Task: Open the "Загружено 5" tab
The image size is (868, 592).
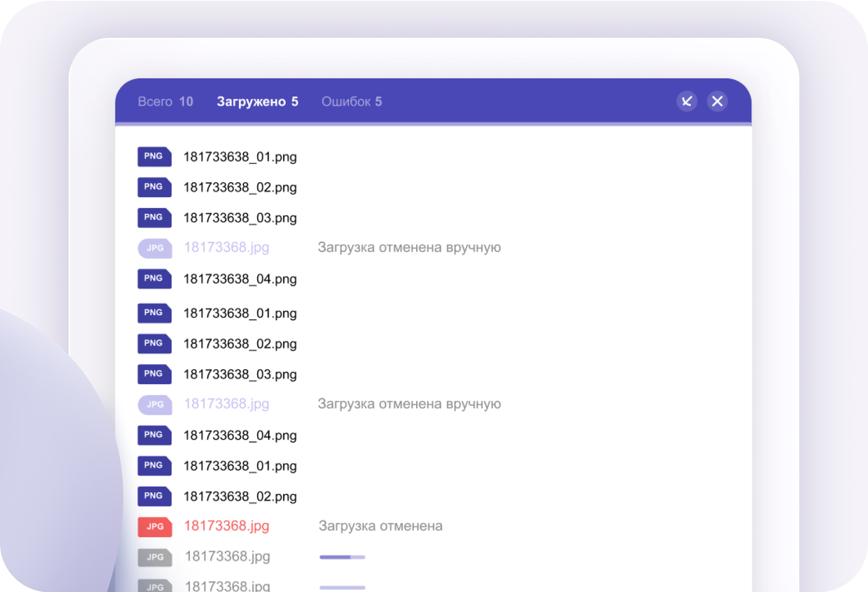Action: tap(257, 102)
